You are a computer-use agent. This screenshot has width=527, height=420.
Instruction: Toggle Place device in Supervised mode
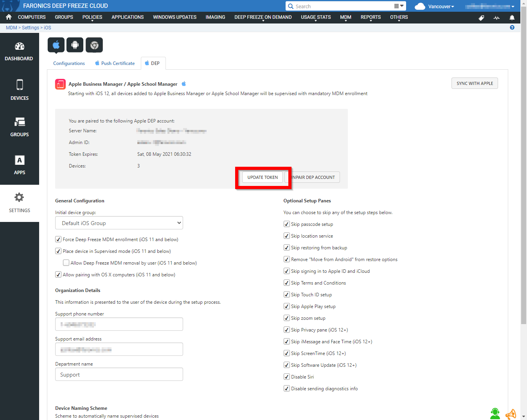[x=58, y=251]
